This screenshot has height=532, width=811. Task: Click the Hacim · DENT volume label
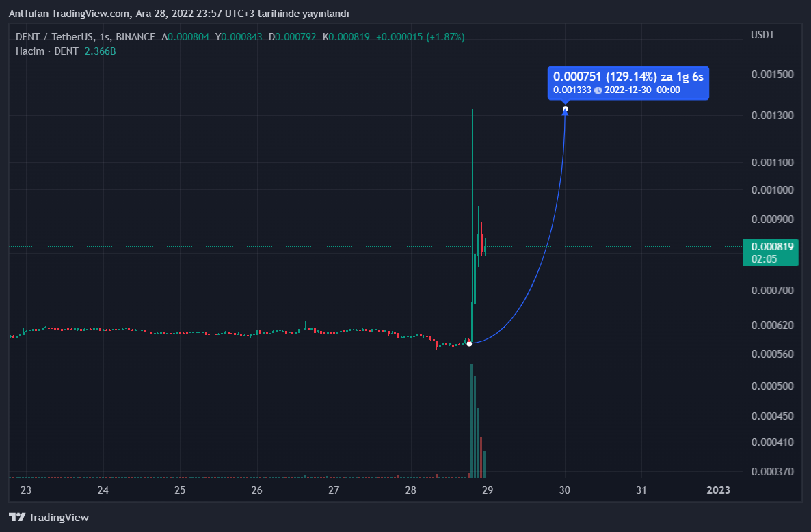coord(46,51)
